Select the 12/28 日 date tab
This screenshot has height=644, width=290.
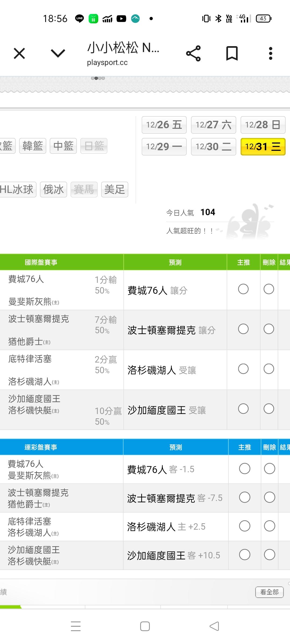click(x=263, y=125)
